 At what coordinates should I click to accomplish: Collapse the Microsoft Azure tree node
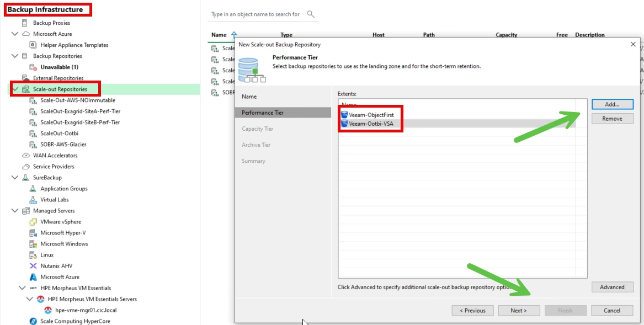[x=15, y=34]
